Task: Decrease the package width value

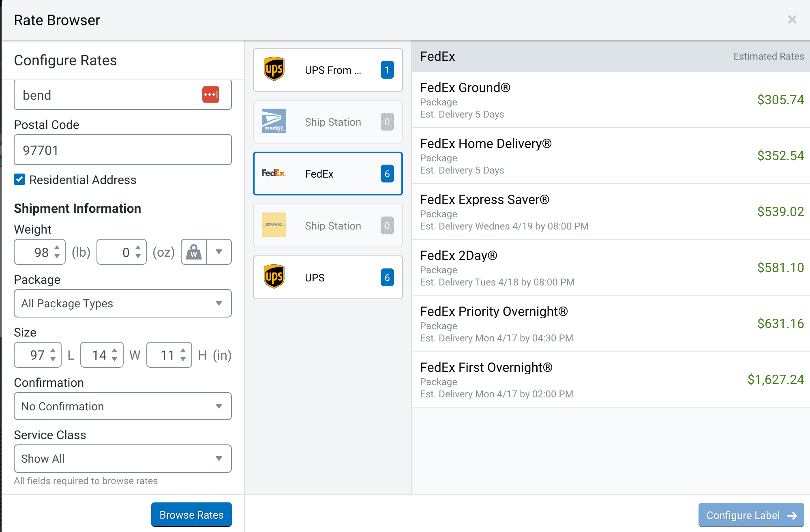Action: click(x=115, y=359)
